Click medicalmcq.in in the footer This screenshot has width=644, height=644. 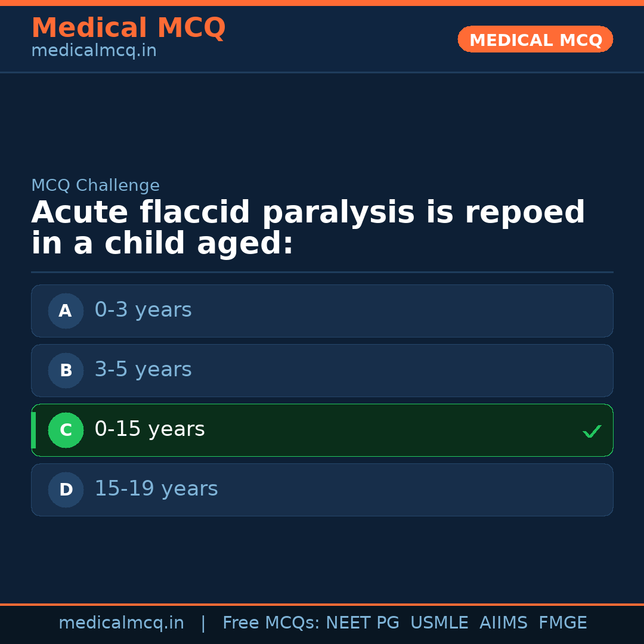click(121, 623)
